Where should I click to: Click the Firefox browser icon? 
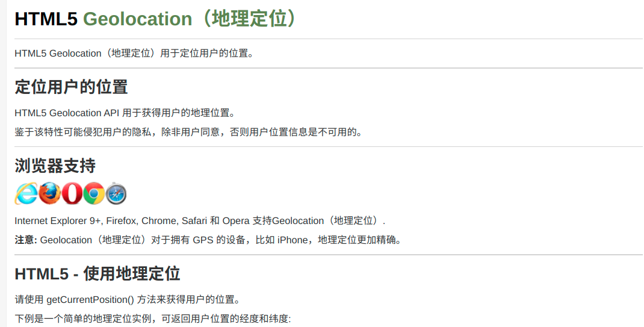point(50,193)
